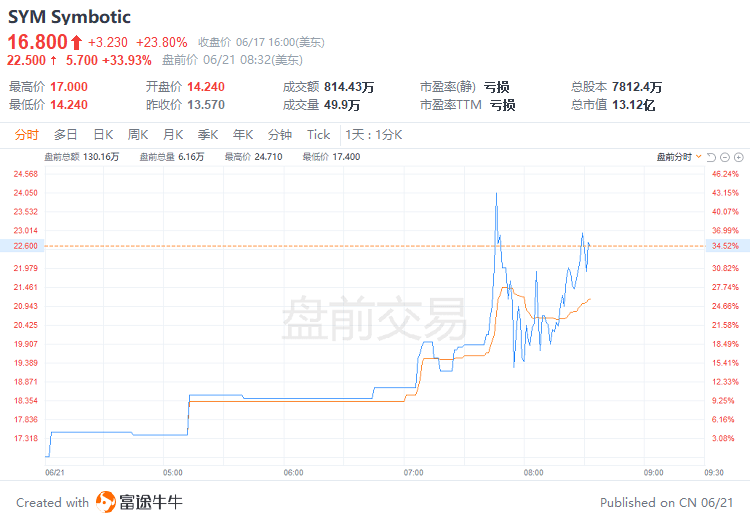Select the 季K quarterly candlestick tab

click(208, 135)
